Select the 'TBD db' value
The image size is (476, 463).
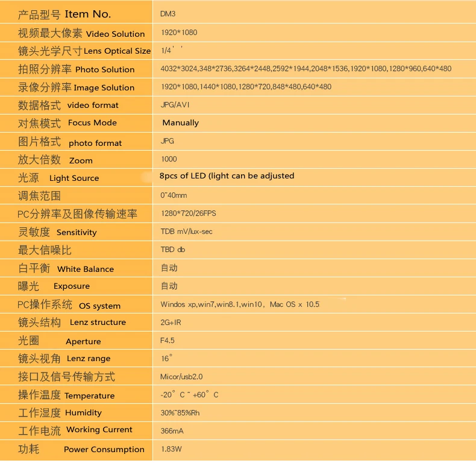tap(173, 250)
